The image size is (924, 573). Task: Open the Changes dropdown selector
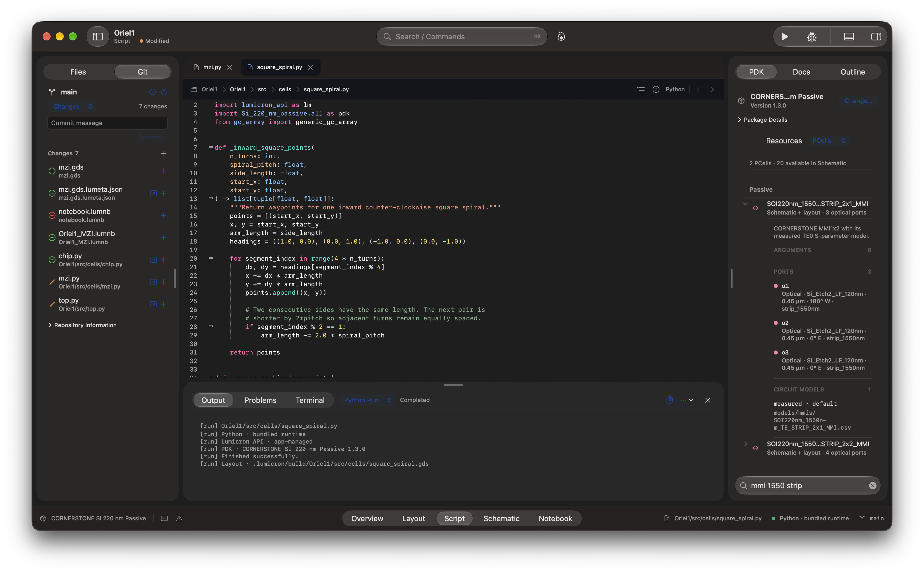tap(72, 106)
